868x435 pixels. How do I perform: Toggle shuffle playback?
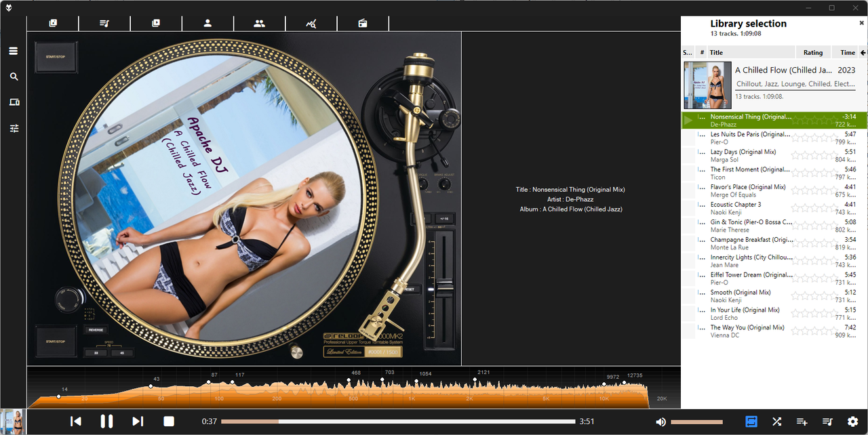pos(776,421)
